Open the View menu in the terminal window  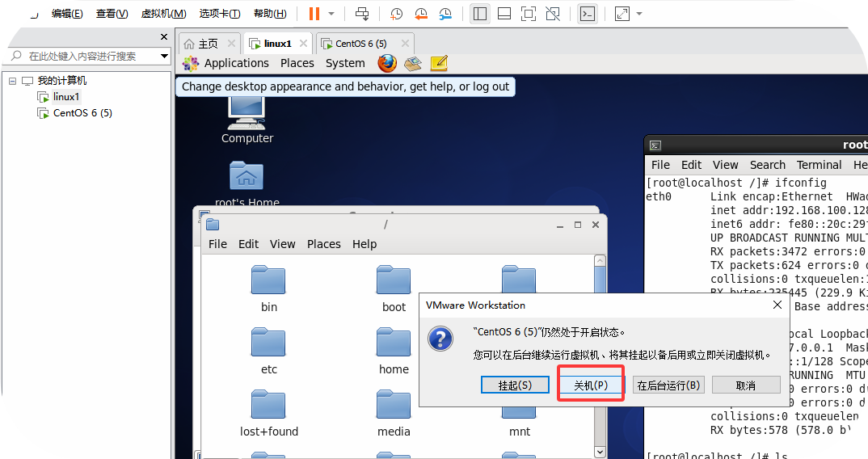(x=725, y=165)
